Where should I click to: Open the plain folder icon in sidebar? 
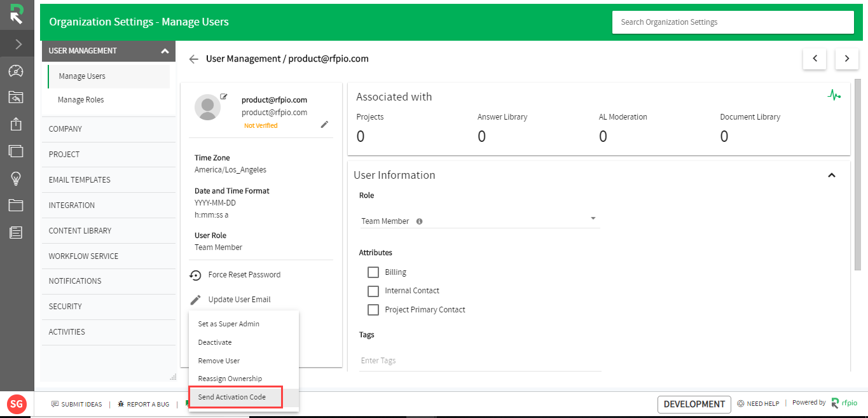click(16, 205)
